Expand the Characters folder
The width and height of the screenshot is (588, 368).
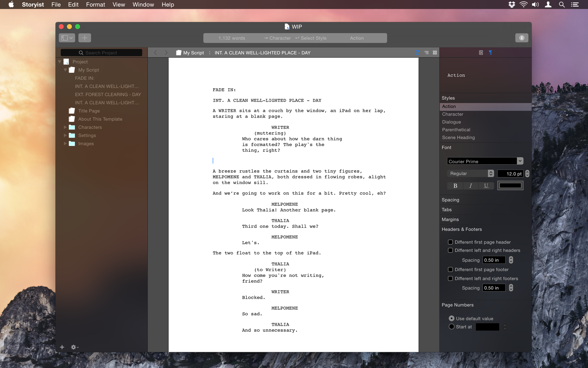pos(65,127)
